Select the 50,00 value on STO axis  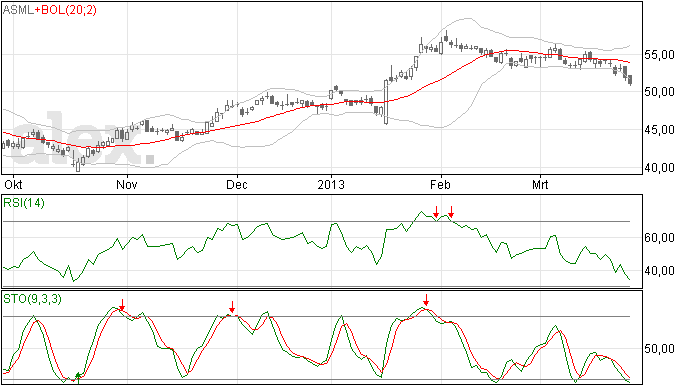[x=660, y=349]
